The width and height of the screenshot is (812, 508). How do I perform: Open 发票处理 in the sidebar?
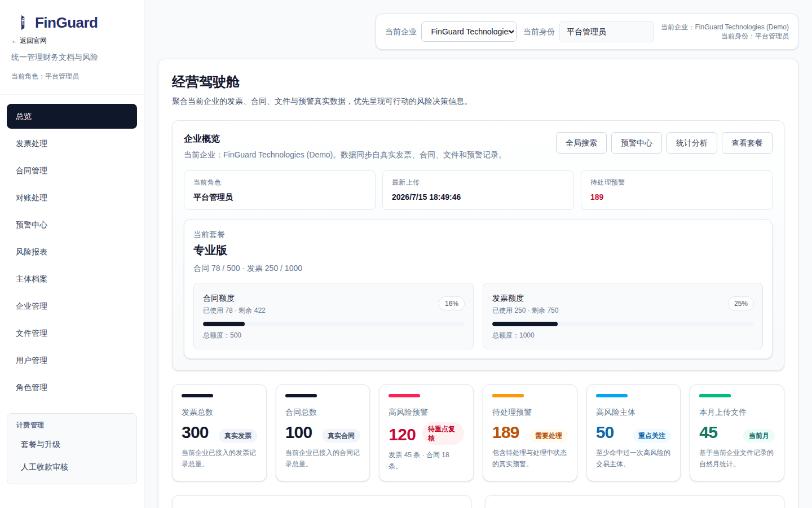tap(72, 143)
